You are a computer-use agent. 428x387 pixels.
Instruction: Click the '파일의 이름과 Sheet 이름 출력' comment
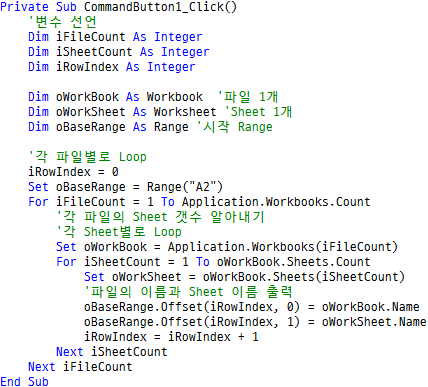pos(188,292)
